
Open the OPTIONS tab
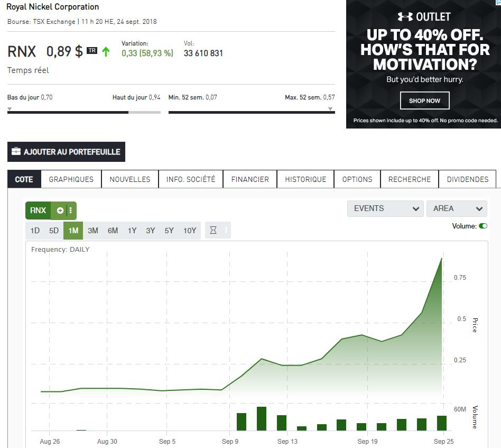pos(357,179)
